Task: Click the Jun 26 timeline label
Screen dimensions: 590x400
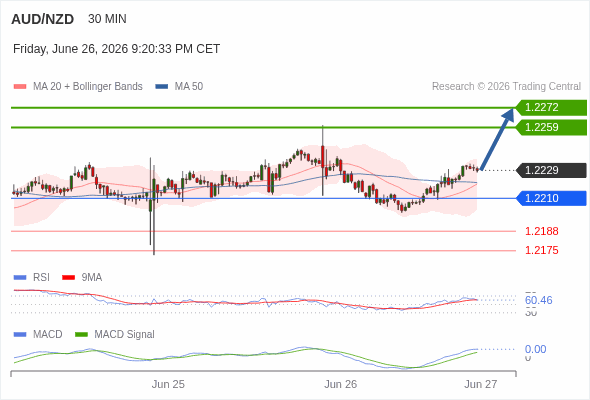Action: pos(341,384)
